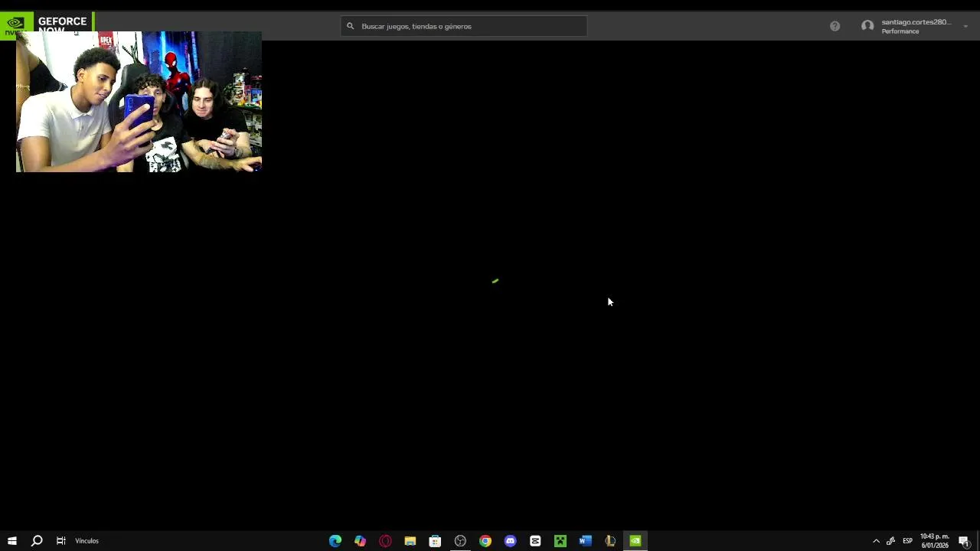Click the Vínculos toolbar label
The image size is (980, 551).
click(87, 541)
